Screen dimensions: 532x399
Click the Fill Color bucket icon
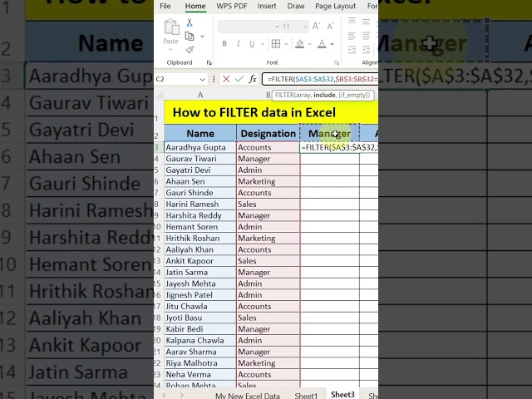click(x=299, y=44)
